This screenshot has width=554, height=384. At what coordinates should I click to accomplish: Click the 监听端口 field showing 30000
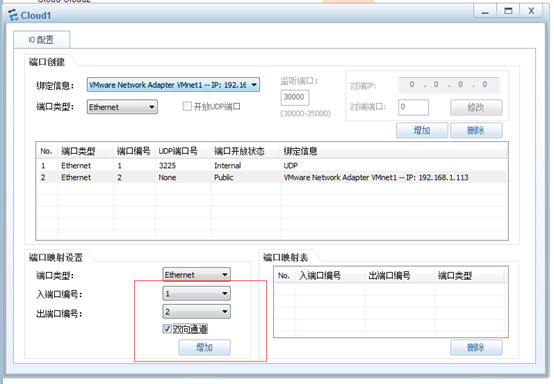[295, 97]
